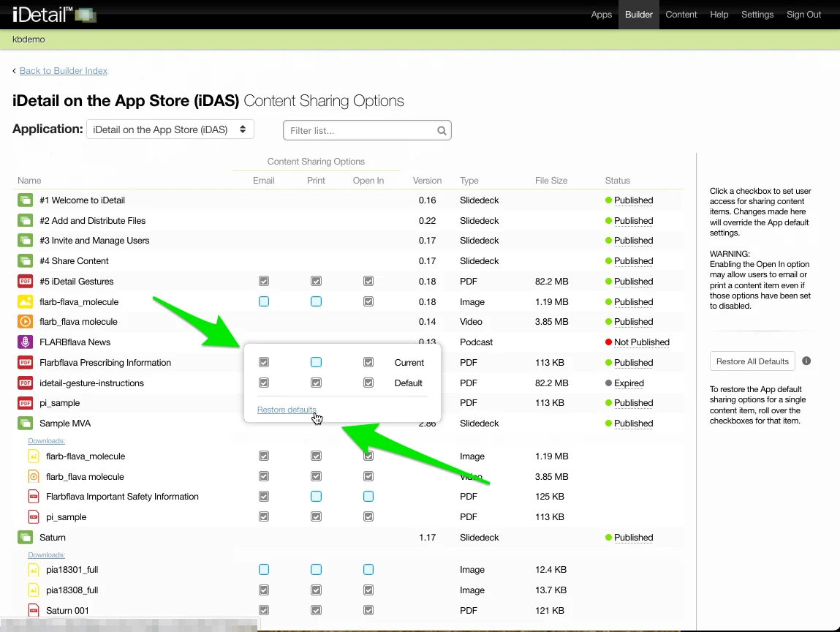Click the info icon beside Restore All Defaults

click(x=806, y=361)
